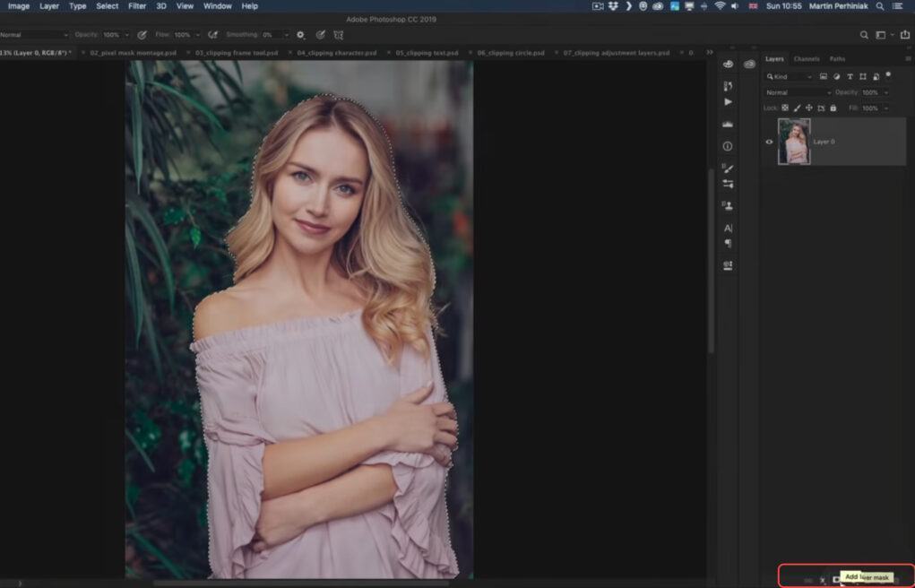This screenshot has width=915, height=588.
Task: Click the Dropbox menu bar icon
Action: click(613, 6)
